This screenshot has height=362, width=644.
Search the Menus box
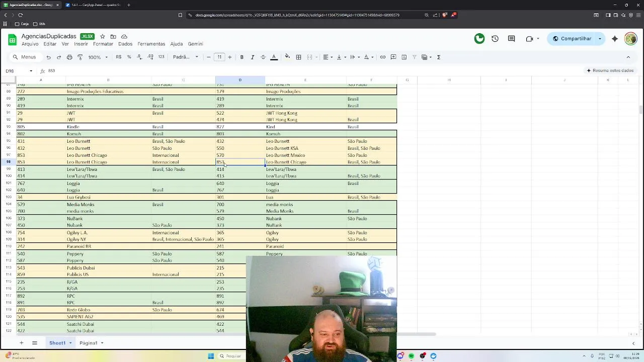coord(24,57)
